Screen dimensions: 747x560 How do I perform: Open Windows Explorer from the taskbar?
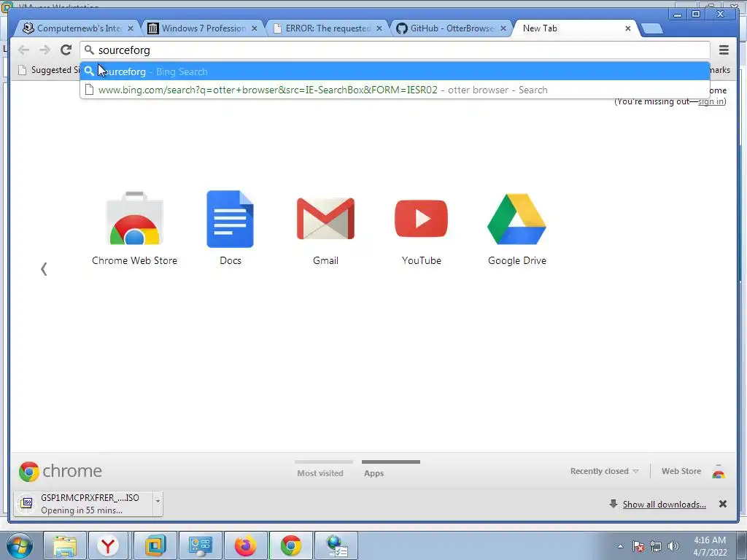65,545
